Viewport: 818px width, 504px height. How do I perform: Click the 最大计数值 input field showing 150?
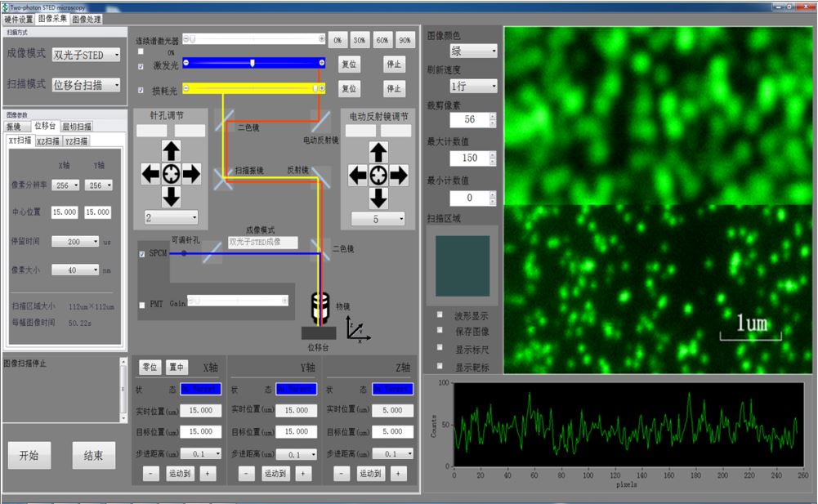click(469, 158)
